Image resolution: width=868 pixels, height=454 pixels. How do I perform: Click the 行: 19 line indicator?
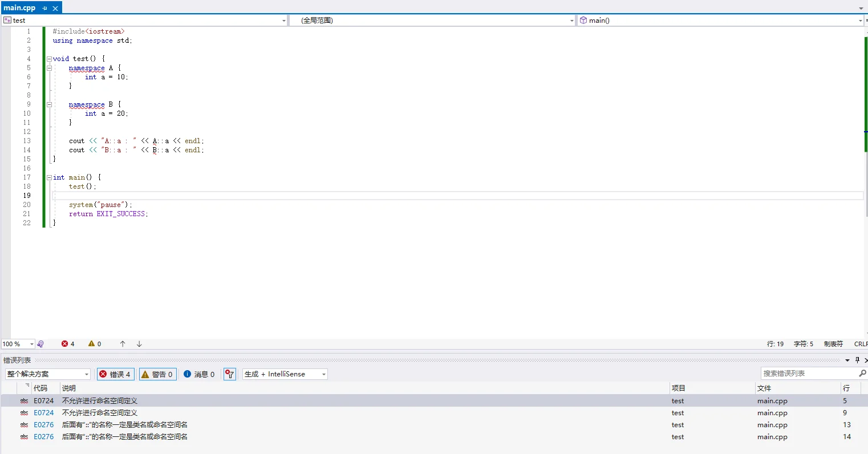[x=775, y=344]
